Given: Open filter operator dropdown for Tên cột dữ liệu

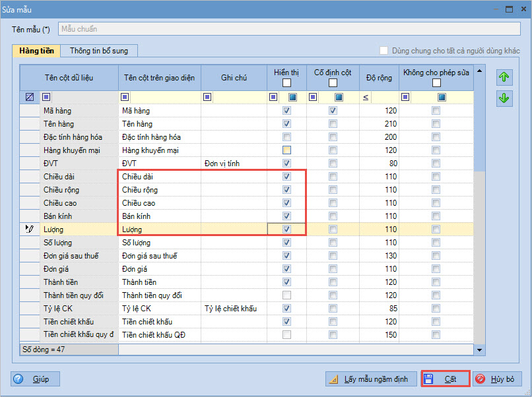Looking at the screenshot, I should [46, 98].
